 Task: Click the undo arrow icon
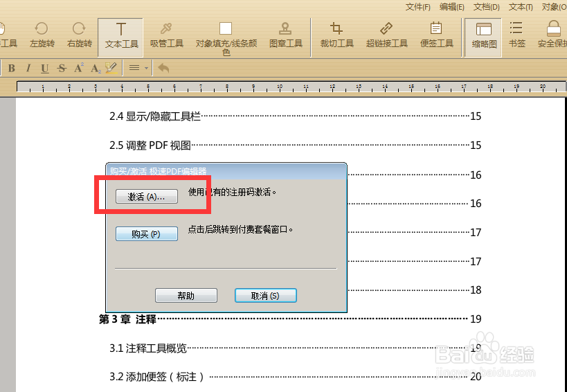click(x=163, y=68)
